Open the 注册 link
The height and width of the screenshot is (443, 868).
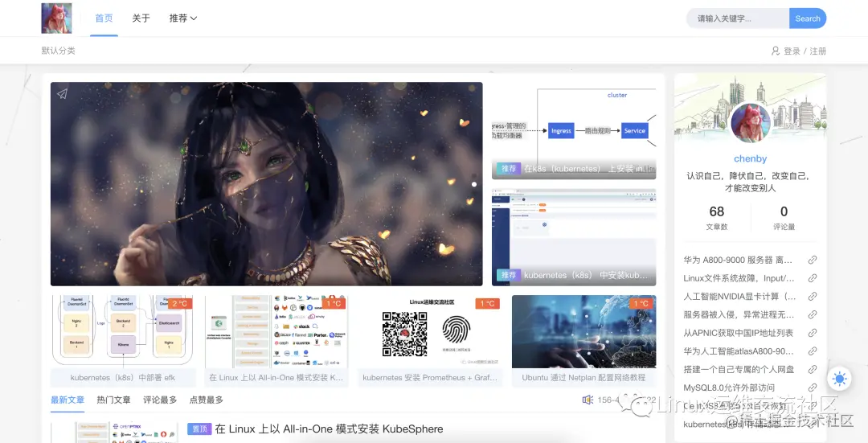tap(818, 51)
